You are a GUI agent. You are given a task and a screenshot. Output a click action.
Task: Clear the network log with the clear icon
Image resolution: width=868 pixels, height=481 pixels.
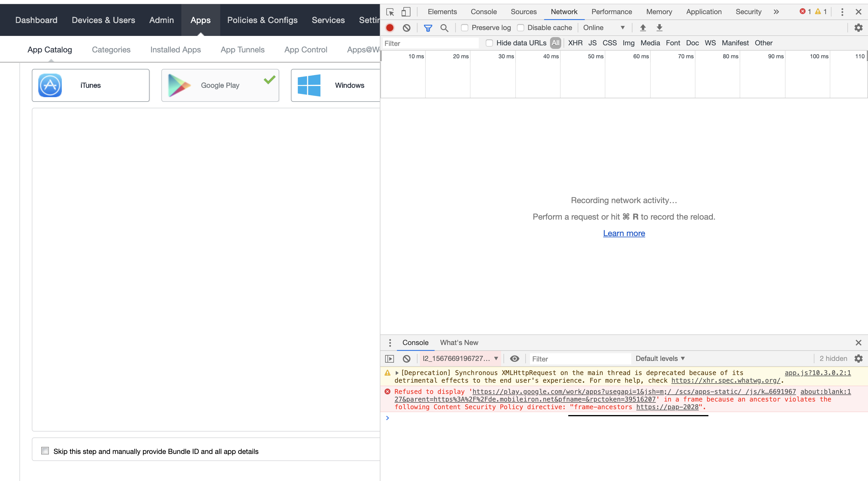pyautogui.click(x=406, y=28)
